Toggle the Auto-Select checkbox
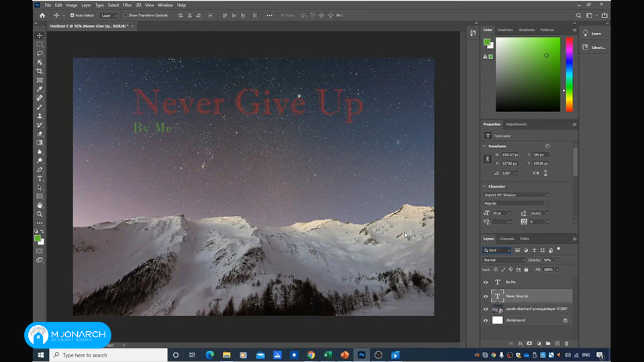Viewport: 644px width, 362px height. tap(72, 15)
